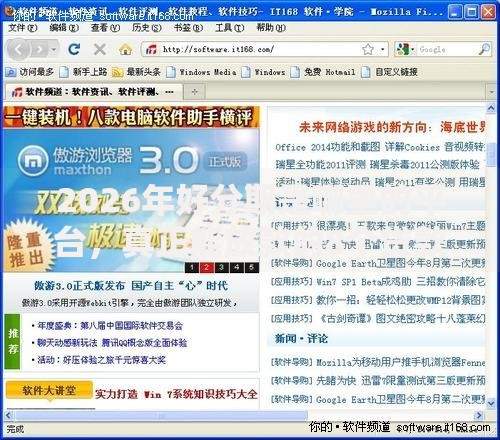Open the 文件 menu

click(22, 28)
